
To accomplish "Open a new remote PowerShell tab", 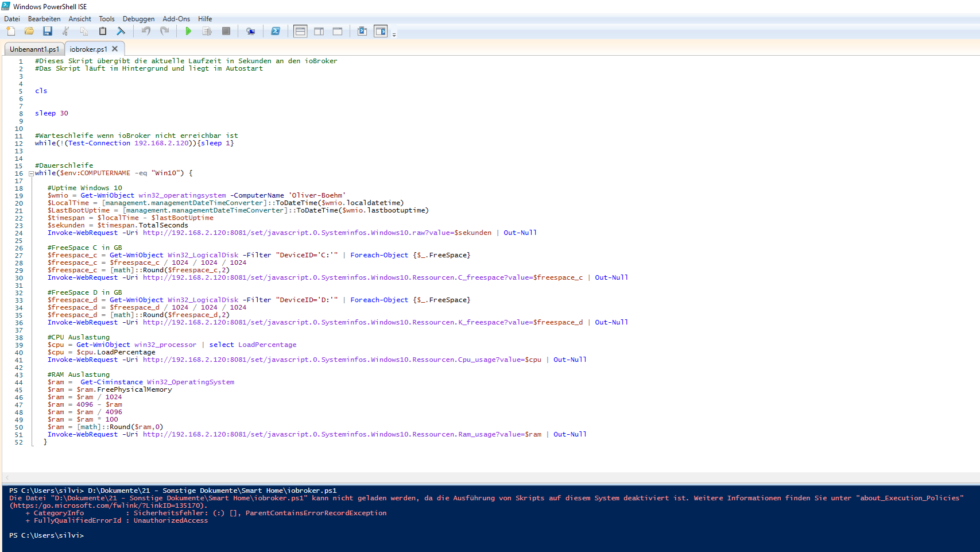I will (251, 31).
